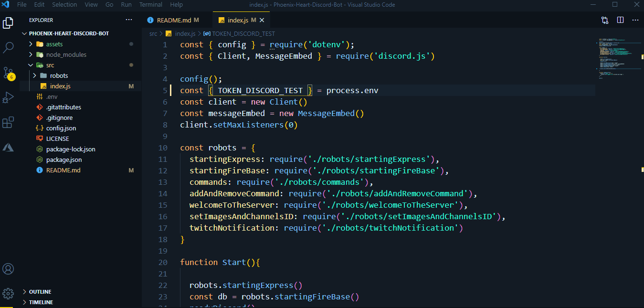Open the Terminal menu
This screenshot has height=308, width=644.
pos(151,4)
